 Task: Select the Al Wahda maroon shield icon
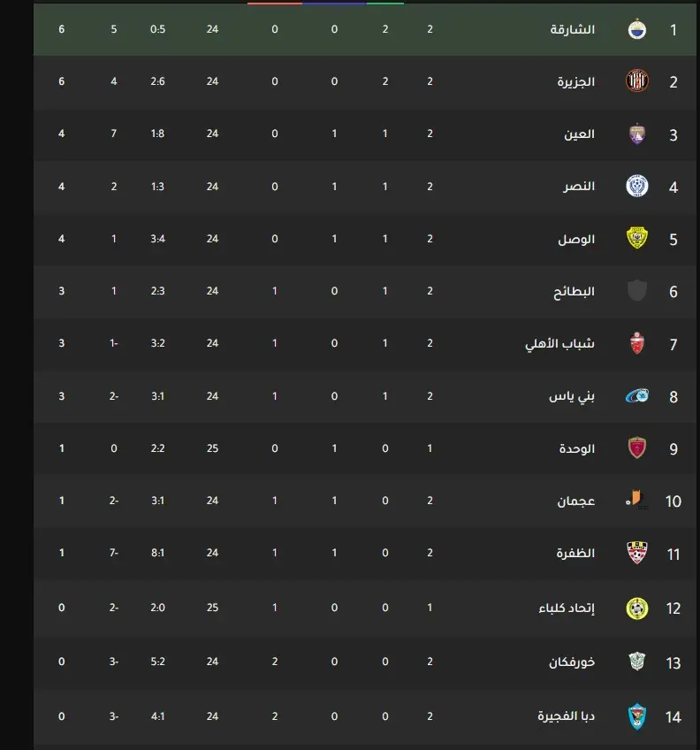[637, 448]
